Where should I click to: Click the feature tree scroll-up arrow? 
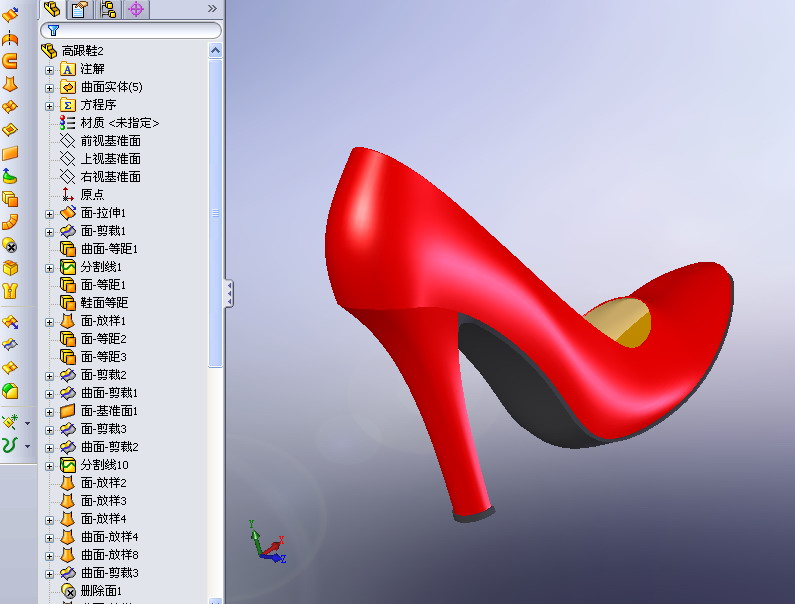215,50
